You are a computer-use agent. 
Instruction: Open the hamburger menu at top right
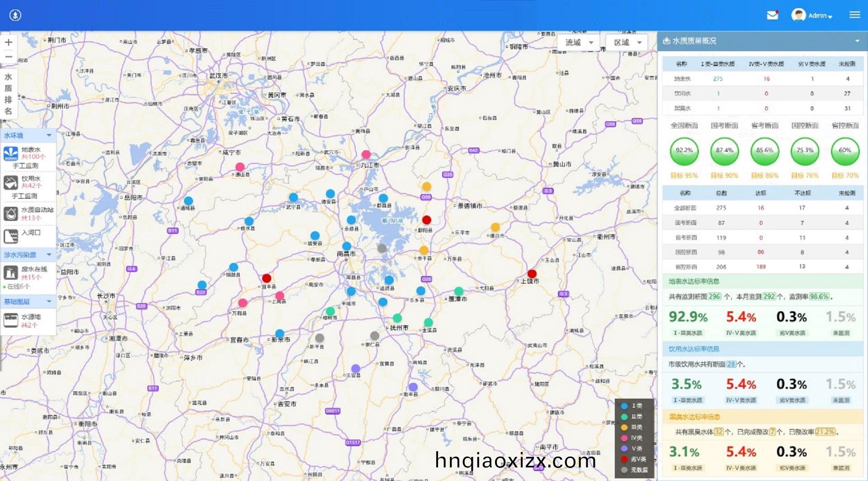pos(854,15)
